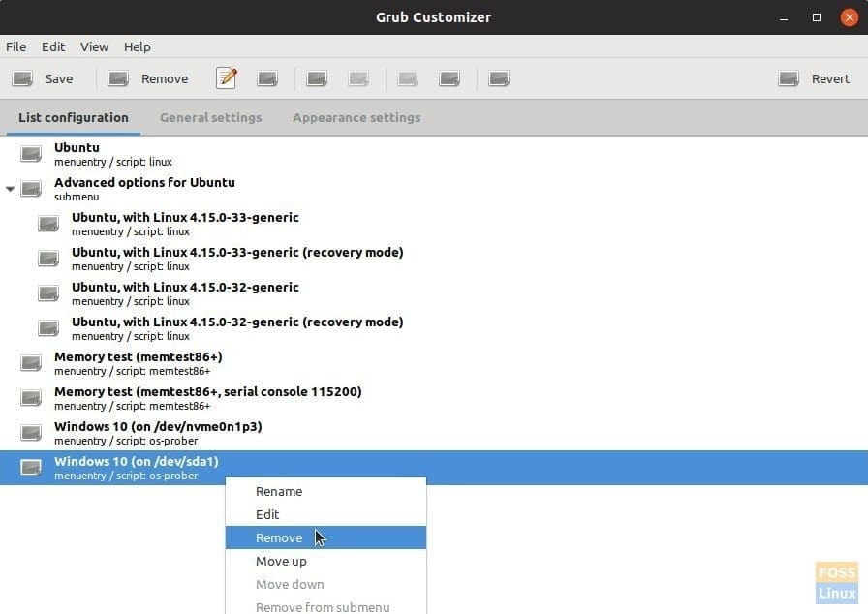
Task: Choose Remove in the context menu
Action: [326, 537]
